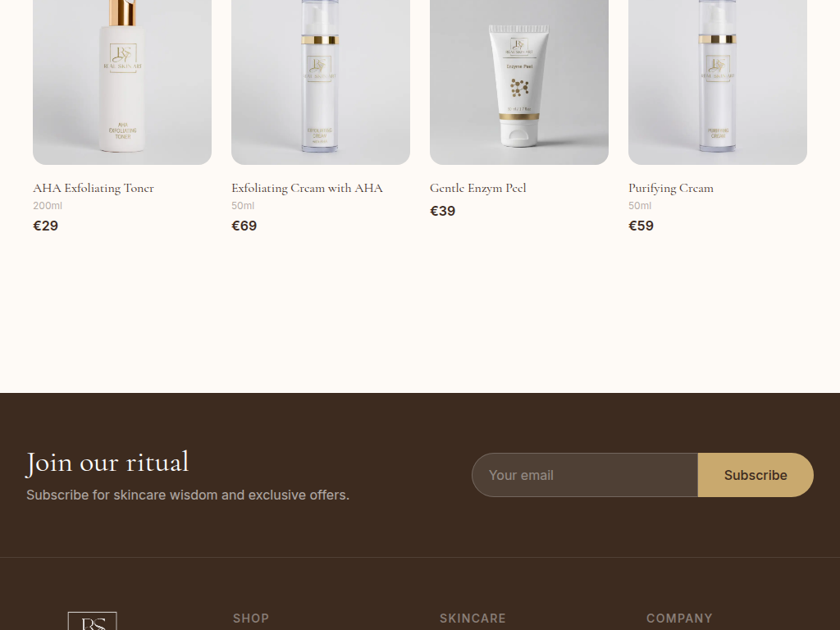The image size is (840, 630).
Task: Click the €39 price of the enzym peel
Action: point(442,211)
